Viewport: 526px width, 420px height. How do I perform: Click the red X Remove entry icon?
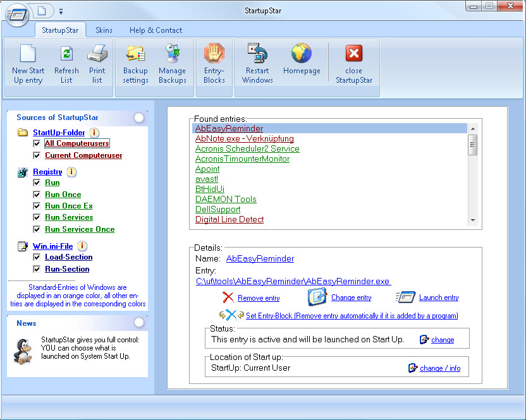point(228,297)
